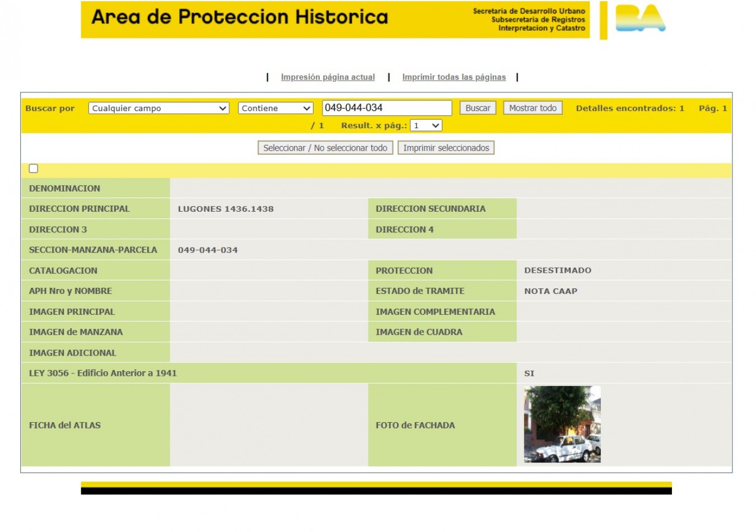Screen dimensions: 756x532
Task: Click the parcel value '049-044-034' in table
Action: [208, 250]
